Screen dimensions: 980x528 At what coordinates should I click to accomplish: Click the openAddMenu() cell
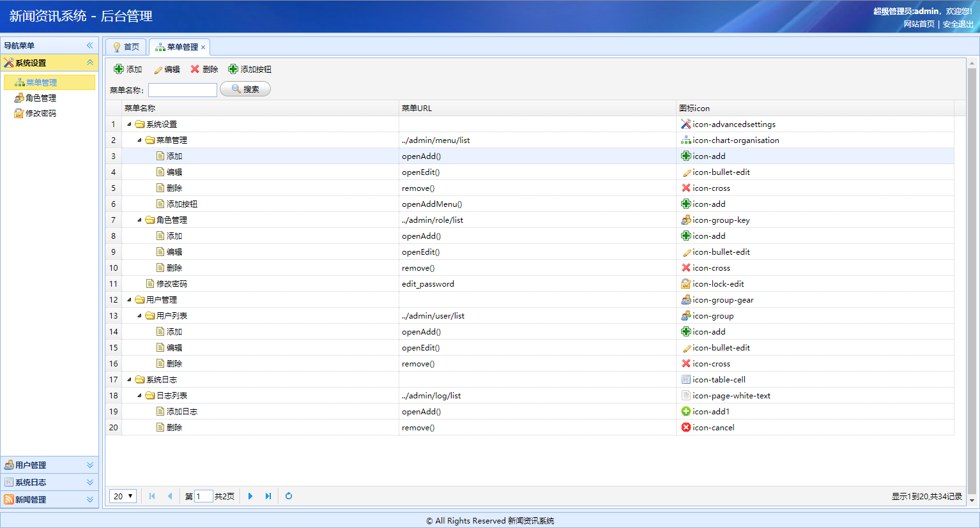[538, 204]
